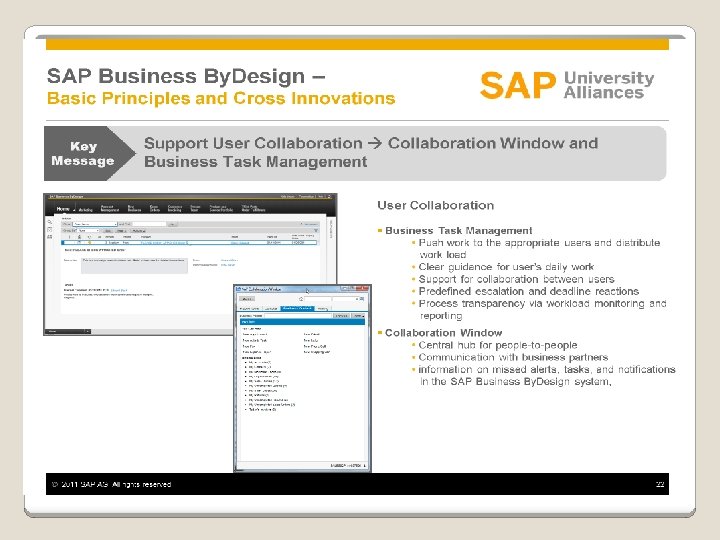Select the blue highlighted tab in Collaboration Window
The height and width of the screenshot is (540, 720).
tap(298, 309)
